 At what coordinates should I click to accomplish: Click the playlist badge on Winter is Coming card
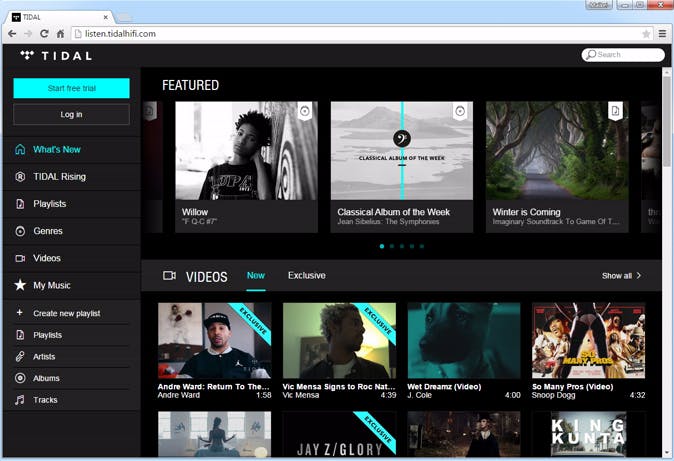pyautogui.click(x=615, y=111)
